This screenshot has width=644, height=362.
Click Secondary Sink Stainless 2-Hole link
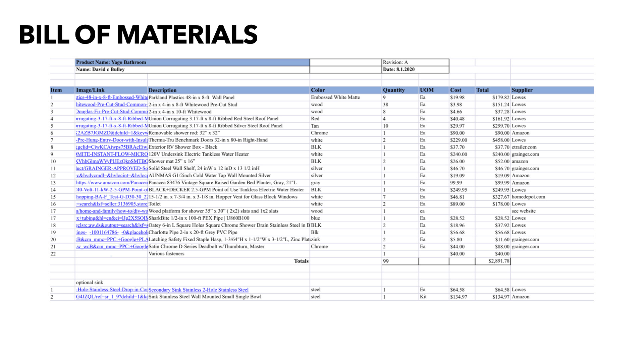198,290
